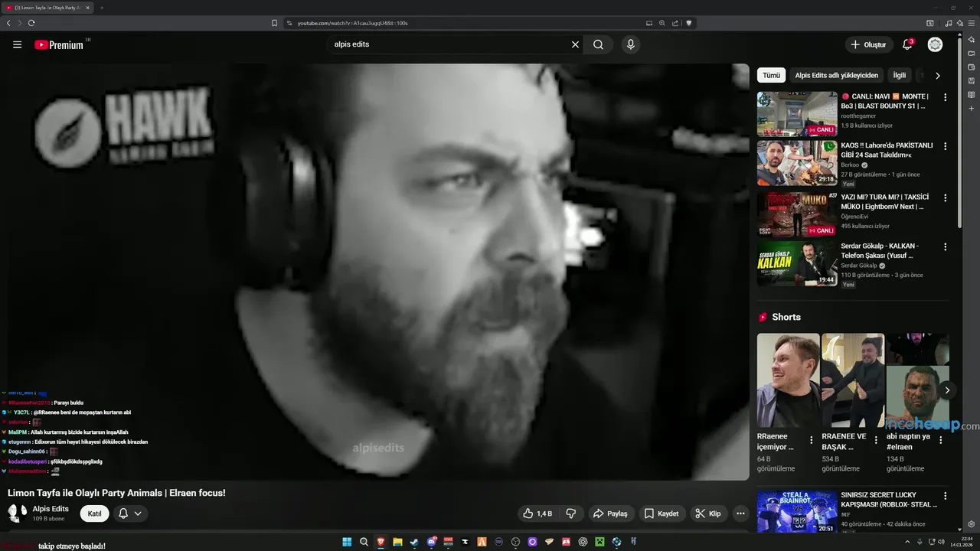Open Steam from taskbar
980x551 pixels.
pos(414,542)
